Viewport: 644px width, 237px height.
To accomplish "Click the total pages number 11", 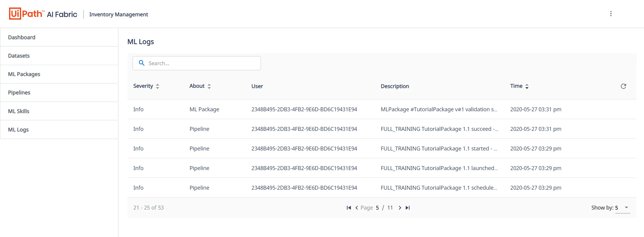I will pyautogui.click(x=390, y=208).
